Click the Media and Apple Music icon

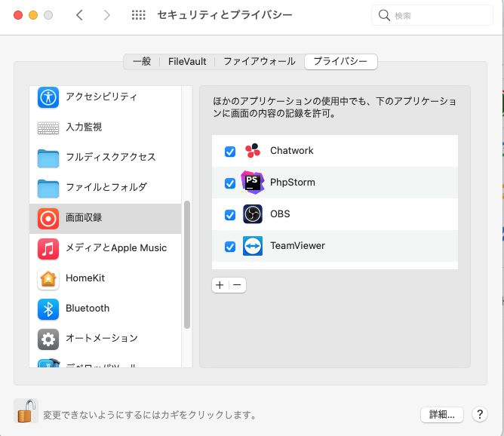pos(48,248)
